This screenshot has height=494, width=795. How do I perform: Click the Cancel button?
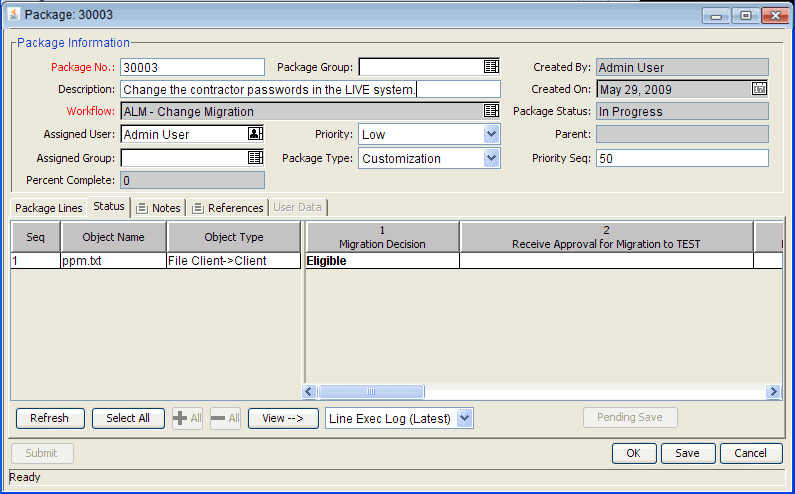750,453
